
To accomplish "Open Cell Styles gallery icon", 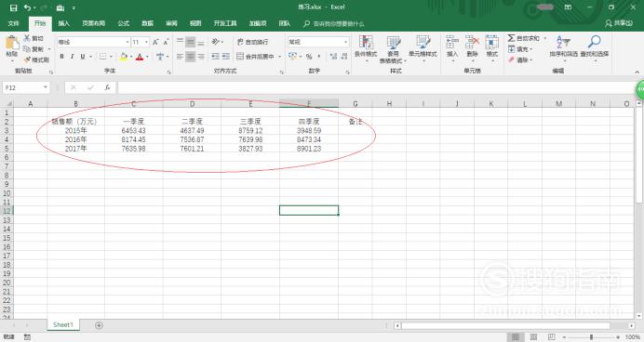I will click(x=423, y=42).
